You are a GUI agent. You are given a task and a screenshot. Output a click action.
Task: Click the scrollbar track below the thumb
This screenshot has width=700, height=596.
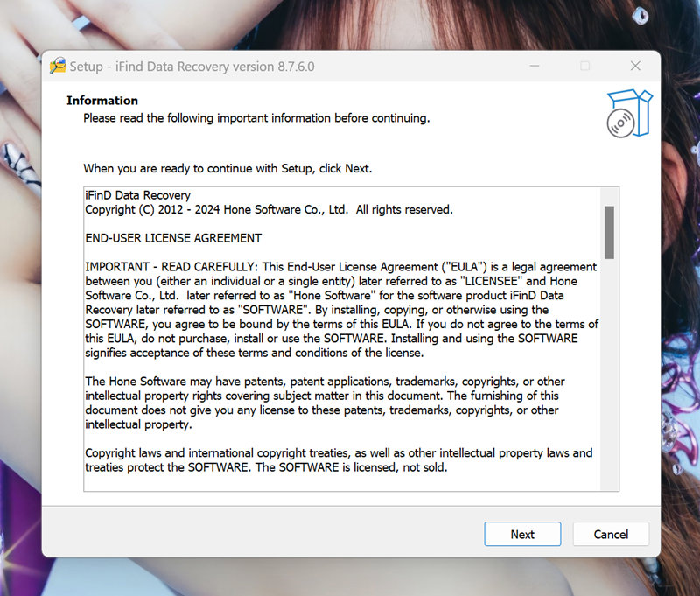click(x=609, y=368)
